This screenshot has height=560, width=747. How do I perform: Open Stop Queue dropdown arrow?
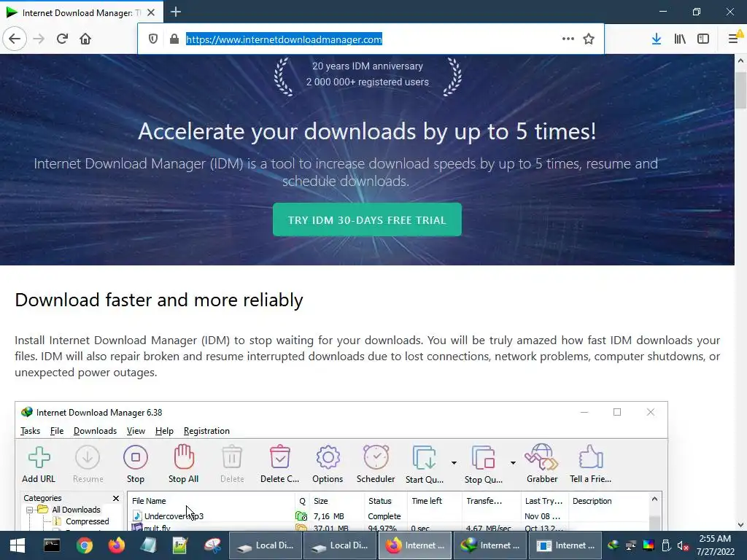[x=513, y=463]
